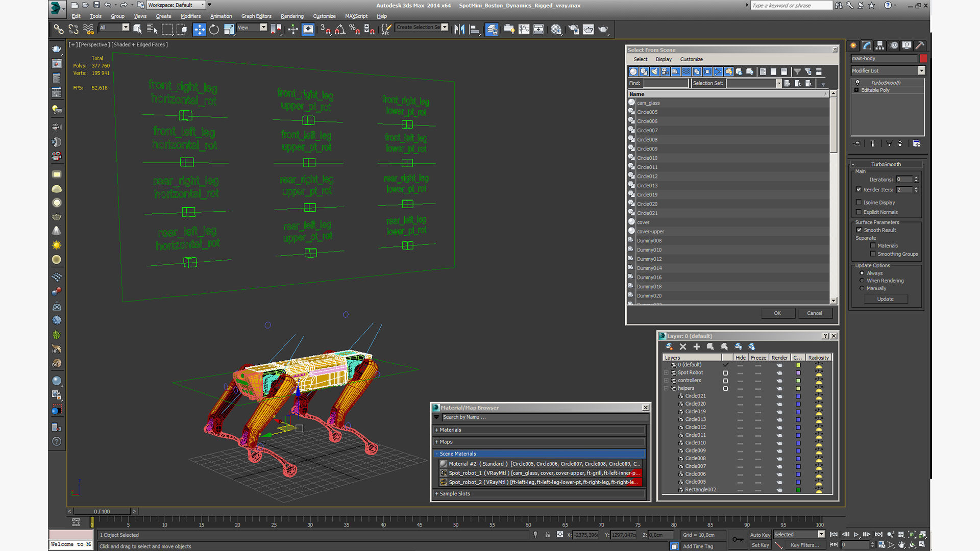
Task: Switch to the Hierarchy command panel
Action: tap(880, 45)
